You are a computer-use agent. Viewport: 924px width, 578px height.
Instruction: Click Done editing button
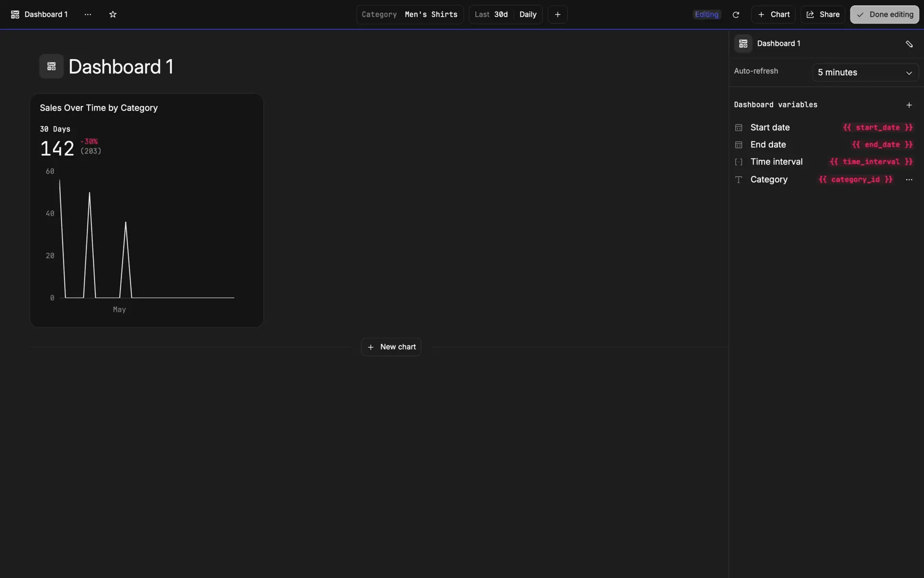884,14
